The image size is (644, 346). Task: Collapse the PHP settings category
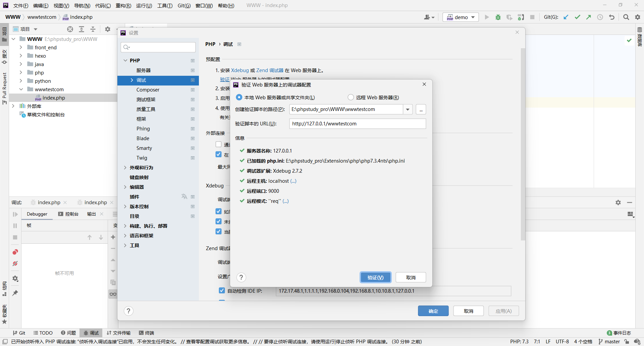click(125, 60)
